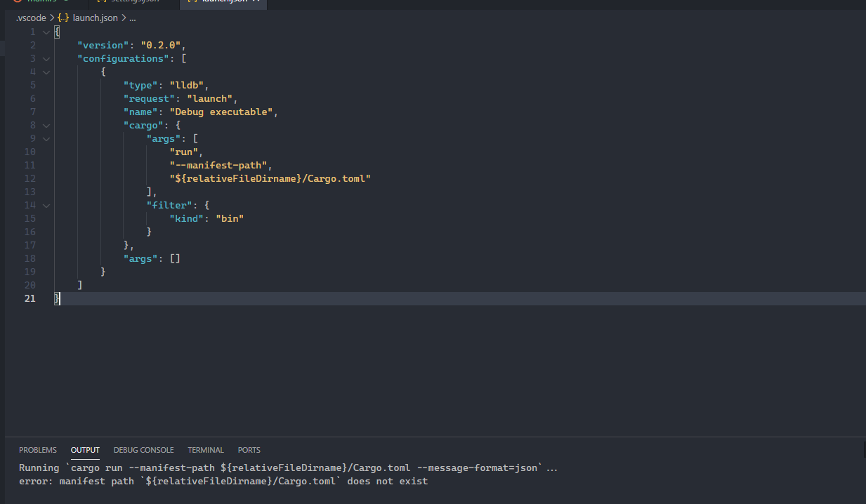866x504 pixels.
Task: Collapse the root JSON object at line 1
Action: [x=46, y=31]
